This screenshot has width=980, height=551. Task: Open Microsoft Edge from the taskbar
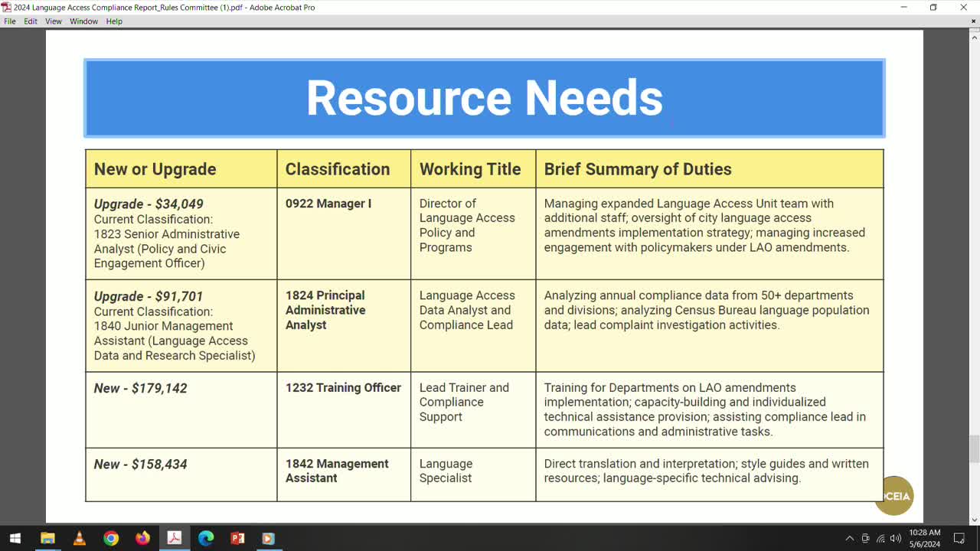[206, 538]
